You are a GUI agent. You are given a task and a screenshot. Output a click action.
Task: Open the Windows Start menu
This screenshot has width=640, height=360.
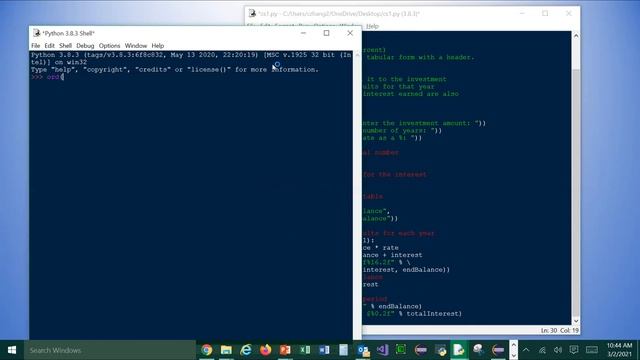(x=12, y=350)
